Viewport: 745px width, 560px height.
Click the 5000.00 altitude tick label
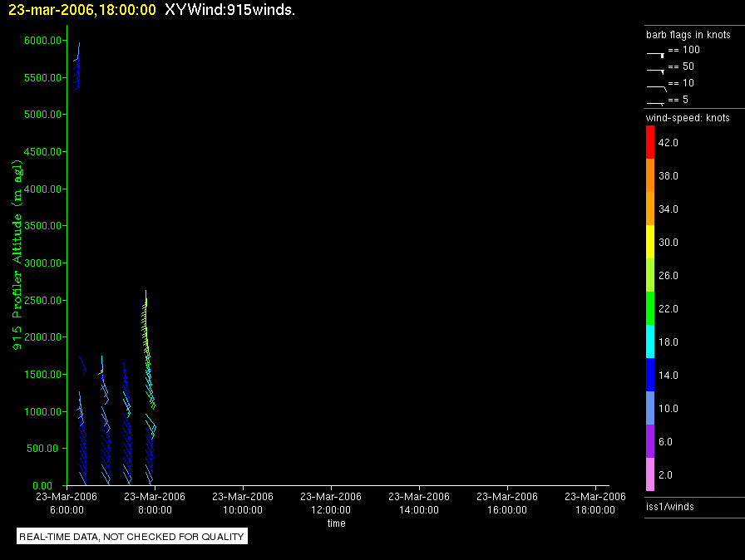coord(42,115)
